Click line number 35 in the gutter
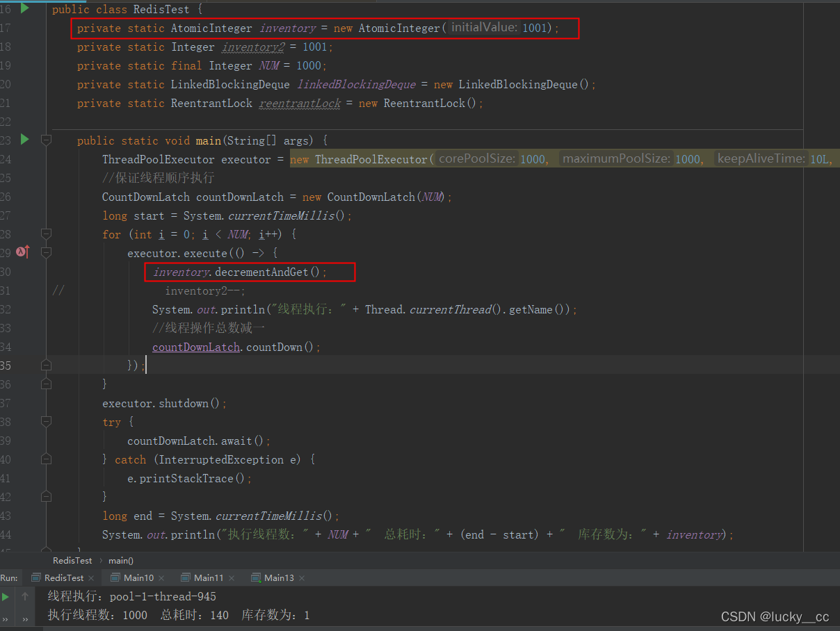This screenshot has height=631, width=840. (x=6, y=366)
